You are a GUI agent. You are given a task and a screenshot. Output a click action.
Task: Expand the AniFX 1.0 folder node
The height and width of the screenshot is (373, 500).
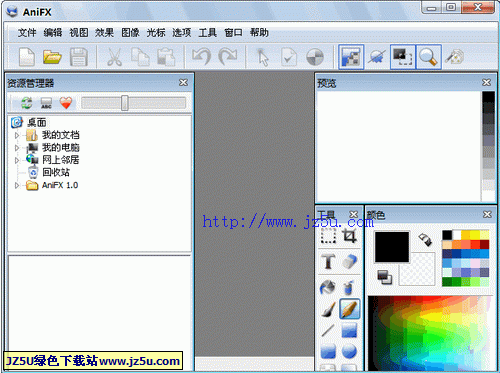point(17,185)
